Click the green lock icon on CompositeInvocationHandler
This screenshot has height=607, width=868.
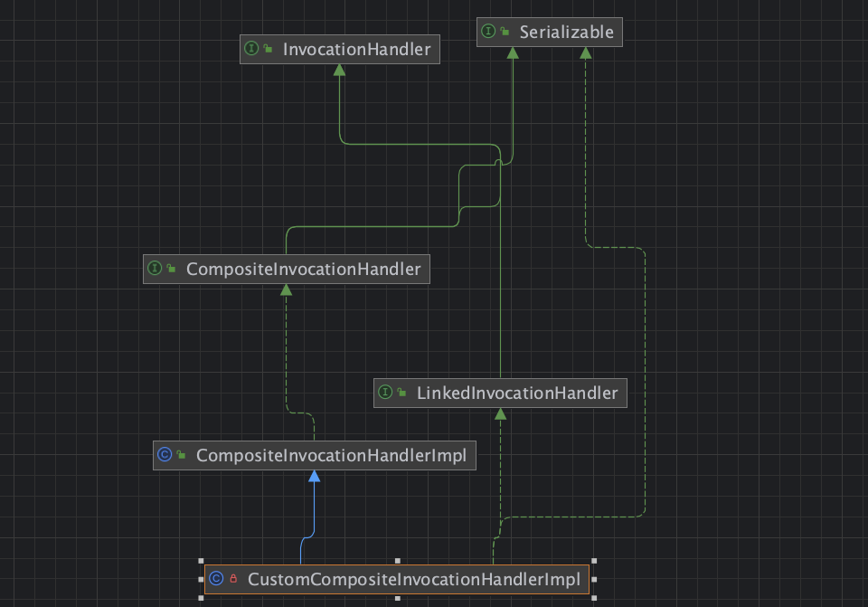point(171,270)
